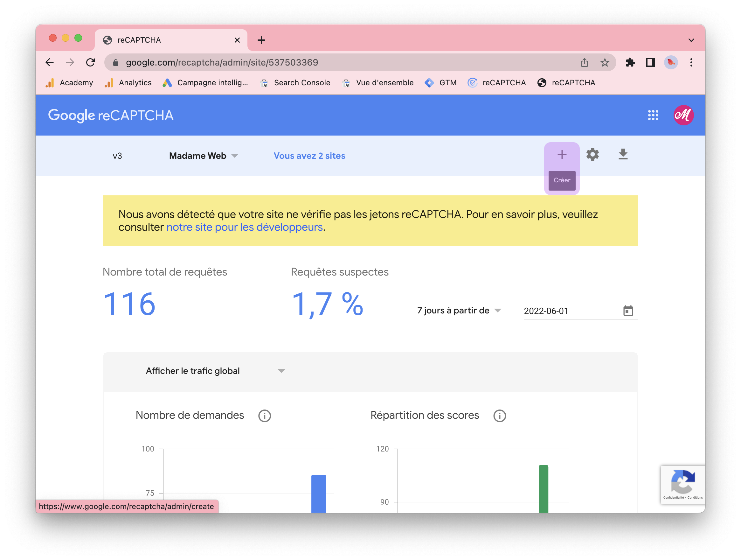This screenshot has height=560, width=741.
Task: Open the calendar date picker icon
Action: coord(628,311)
